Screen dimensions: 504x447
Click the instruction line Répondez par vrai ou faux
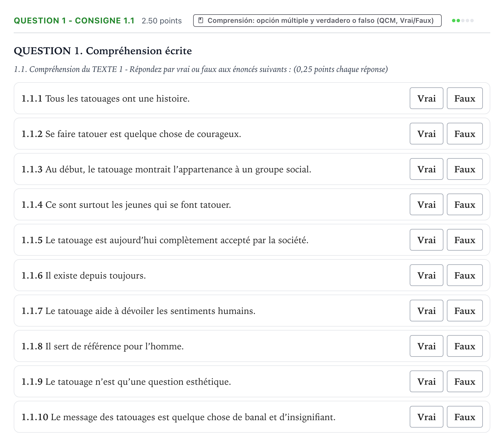click(201, 69)
